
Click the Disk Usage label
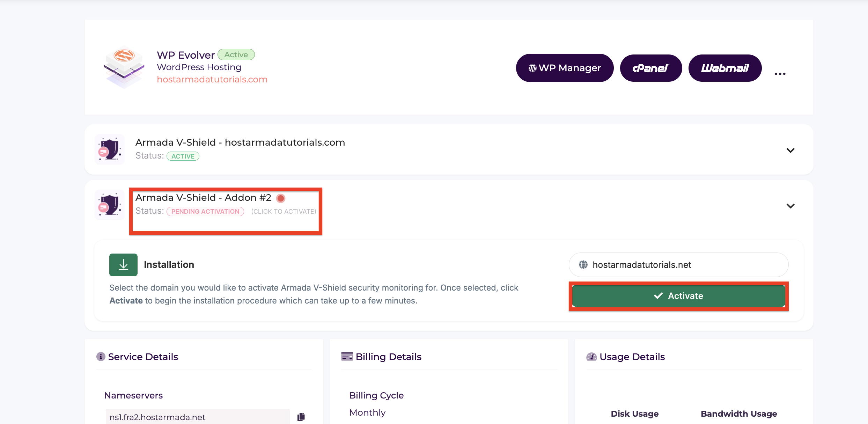635,414
